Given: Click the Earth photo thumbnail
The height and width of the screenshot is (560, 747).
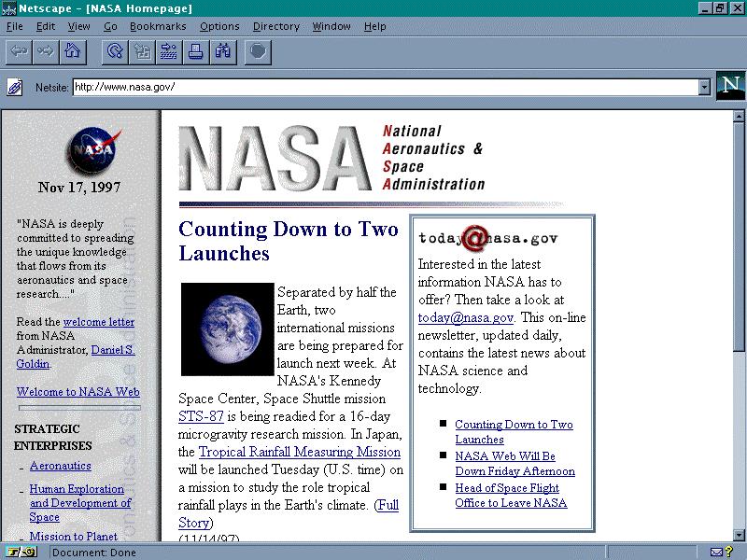Looking at the screenshot, I should [x=227, y=329].
